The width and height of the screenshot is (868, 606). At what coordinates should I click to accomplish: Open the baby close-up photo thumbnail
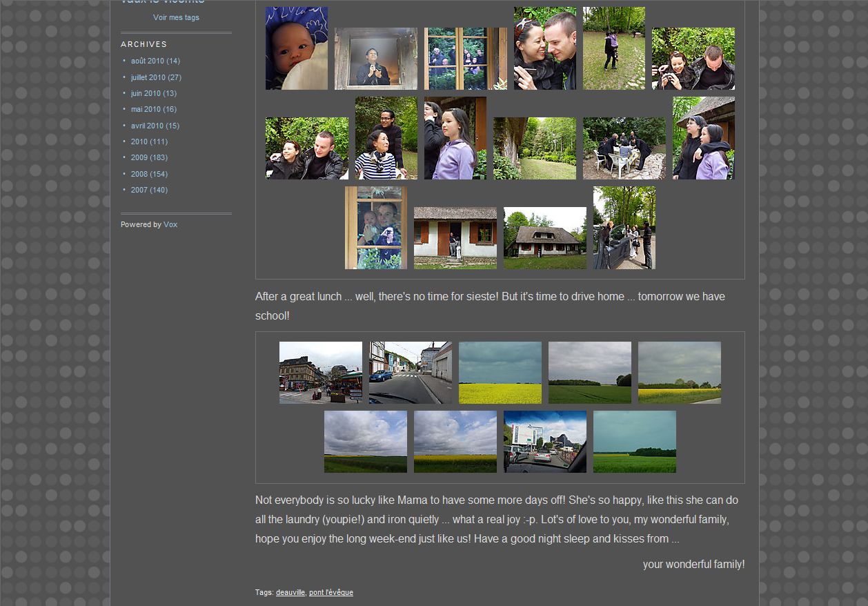pos(297,48)
